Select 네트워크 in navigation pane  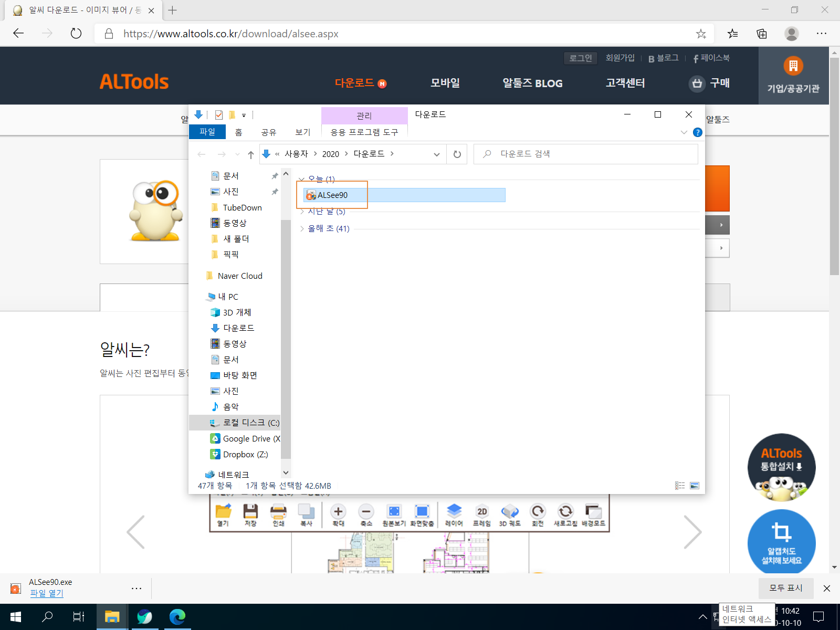pyautogui.click(x=233, y=475)
